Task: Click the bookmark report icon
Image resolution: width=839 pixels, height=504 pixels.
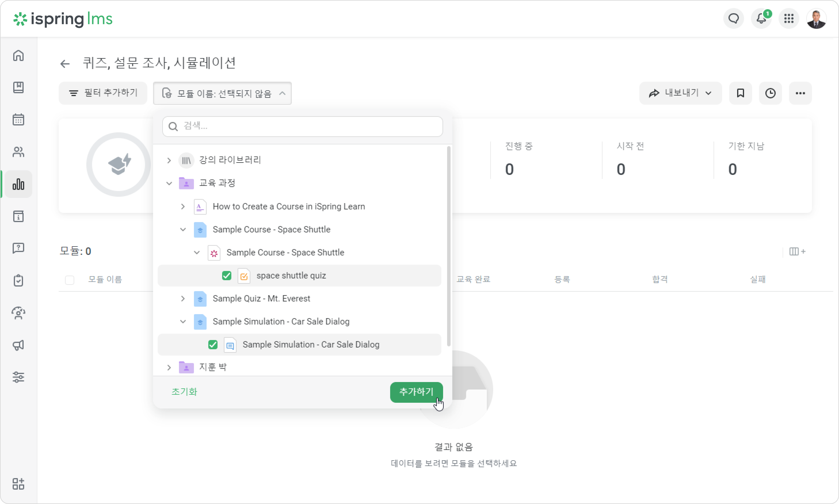Action: (x=740, y=93)
